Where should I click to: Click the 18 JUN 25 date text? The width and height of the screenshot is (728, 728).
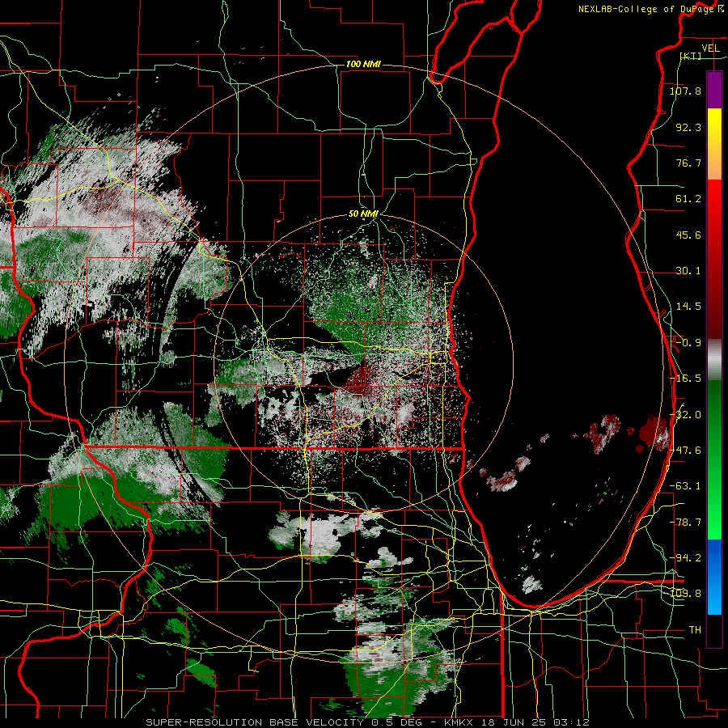[514, 722]
